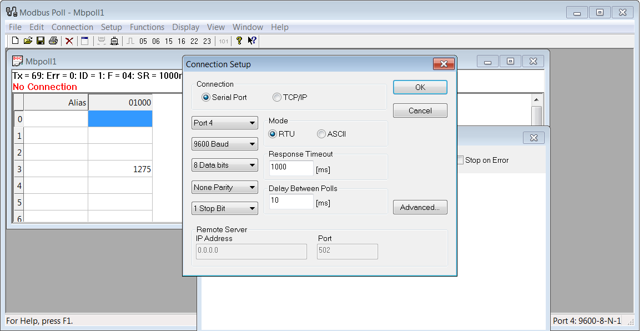Click the greyed Connect network icon

(102, 41)
